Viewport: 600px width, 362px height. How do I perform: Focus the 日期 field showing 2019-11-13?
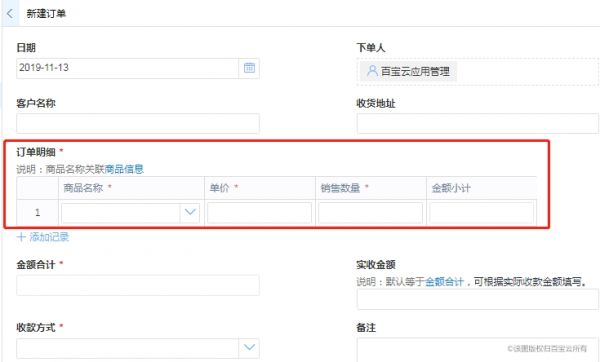pos(127,68)
